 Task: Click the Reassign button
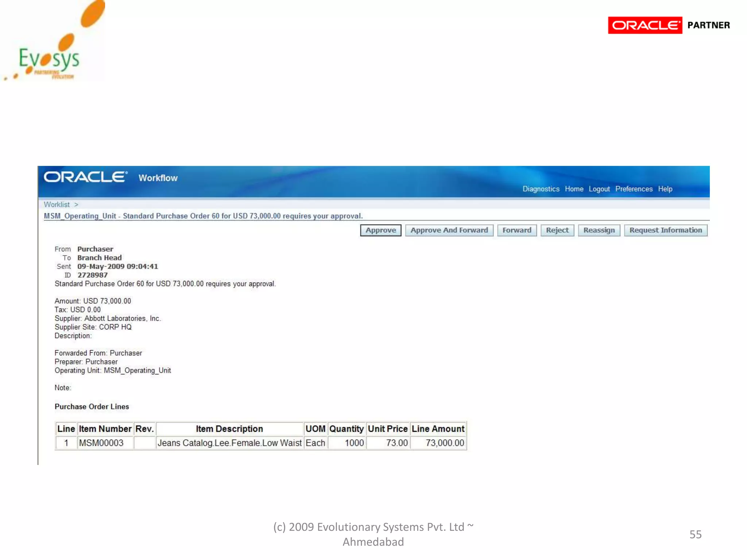[599, 230]
